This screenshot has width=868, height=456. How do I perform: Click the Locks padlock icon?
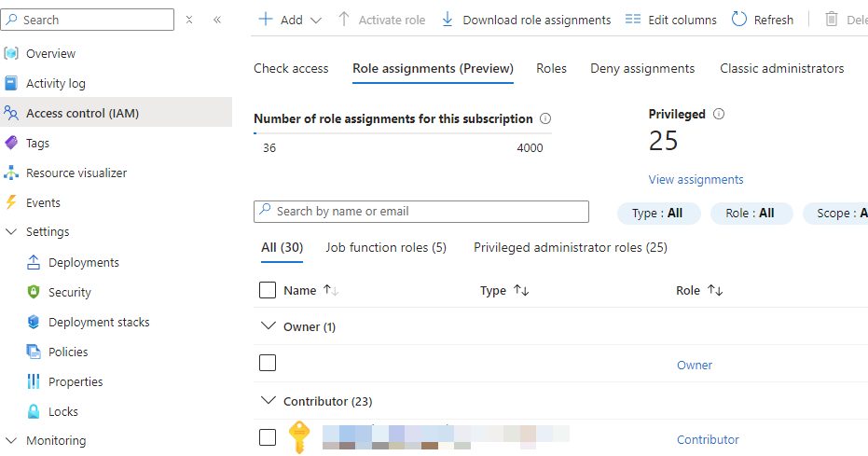tap(34, 412)
